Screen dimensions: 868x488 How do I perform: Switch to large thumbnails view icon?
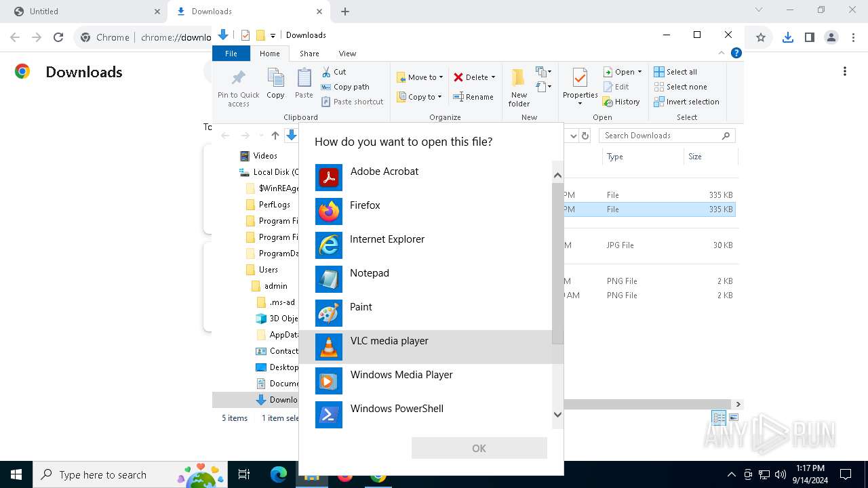coord(734,418)
